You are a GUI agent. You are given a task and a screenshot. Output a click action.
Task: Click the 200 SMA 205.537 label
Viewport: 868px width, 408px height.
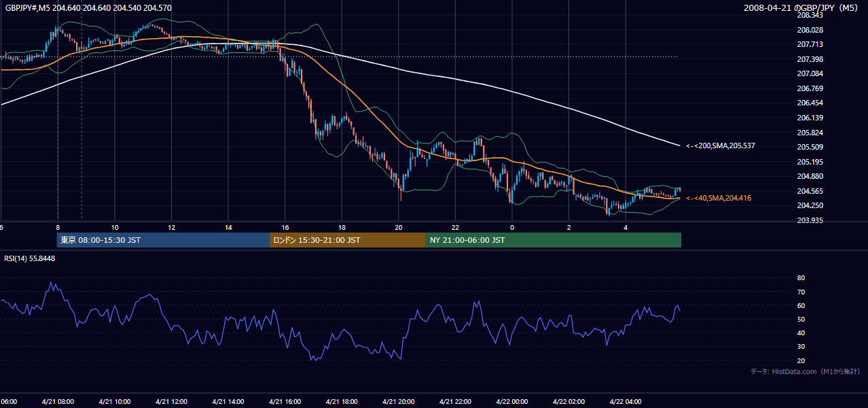721,146
